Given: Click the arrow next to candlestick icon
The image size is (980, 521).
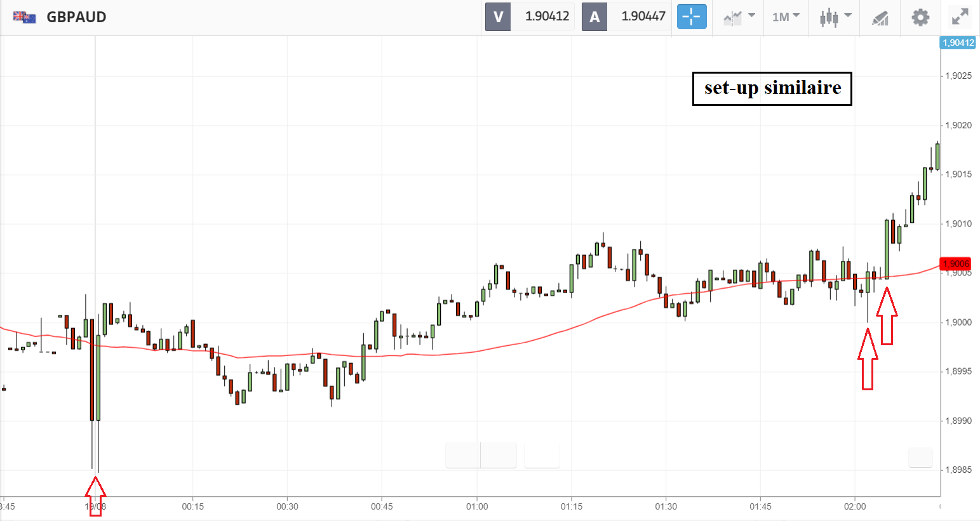Looking at the screenshot, I should pos(848,15).
